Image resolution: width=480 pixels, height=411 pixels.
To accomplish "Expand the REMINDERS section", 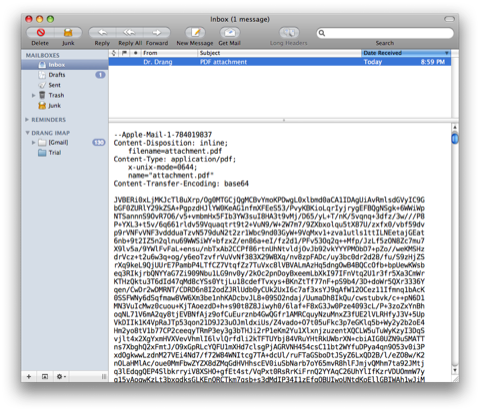I will (27, 119).
